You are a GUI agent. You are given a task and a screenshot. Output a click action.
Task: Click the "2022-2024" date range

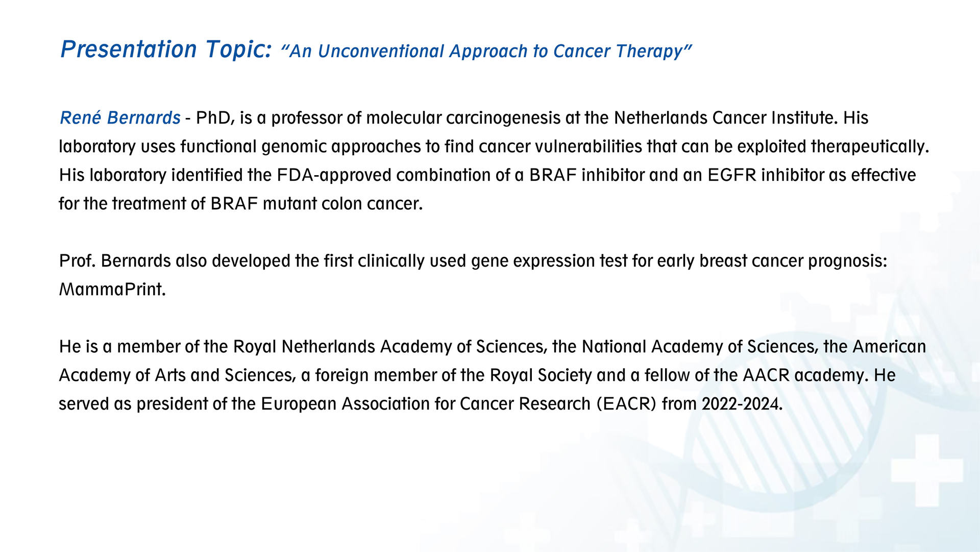click(741, 404)
